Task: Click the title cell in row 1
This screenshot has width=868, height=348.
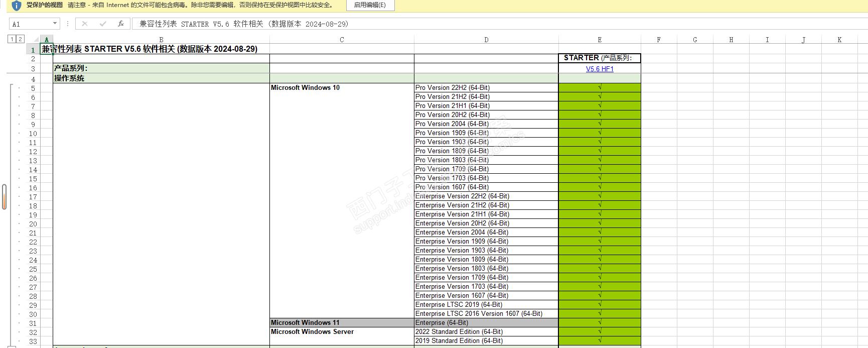Action: 150,49
